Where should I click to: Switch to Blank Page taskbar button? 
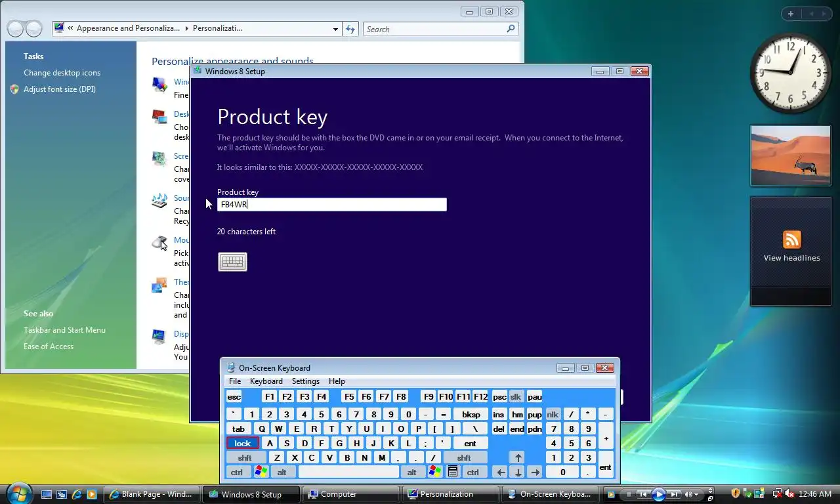pyautogui.click(x=151, y=494)
